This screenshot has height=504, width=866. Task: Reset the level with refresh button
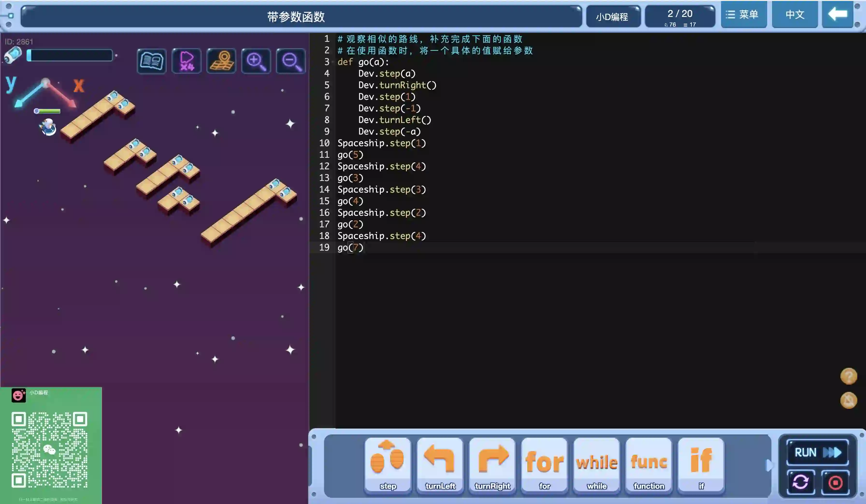coord(800,482)
